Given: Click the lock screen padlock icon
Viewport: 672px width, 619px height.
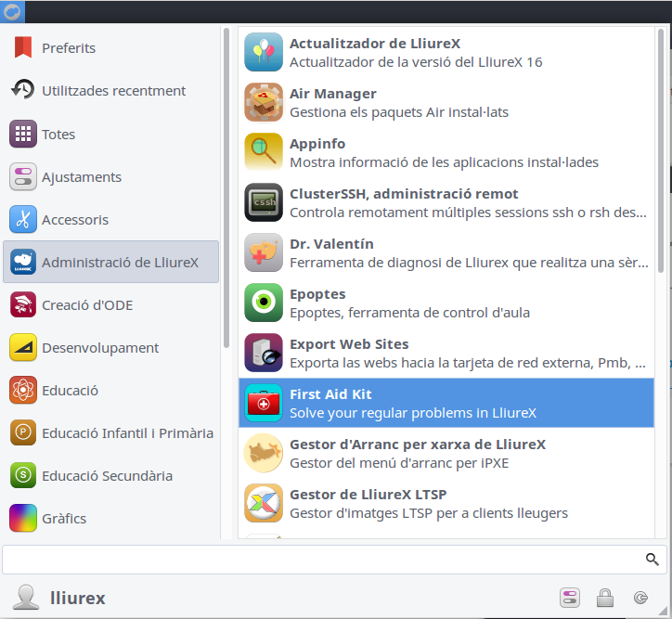Looking at the screenshot, I should pyautogui.click(x=604, y=598).
